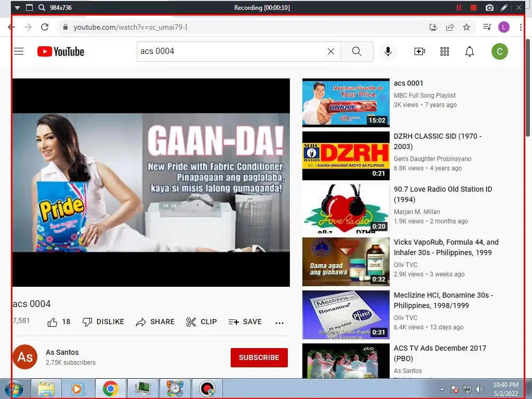Open Windows Media Player in taskbar
This screenshot has height=399, width=532.
(78, 389)
